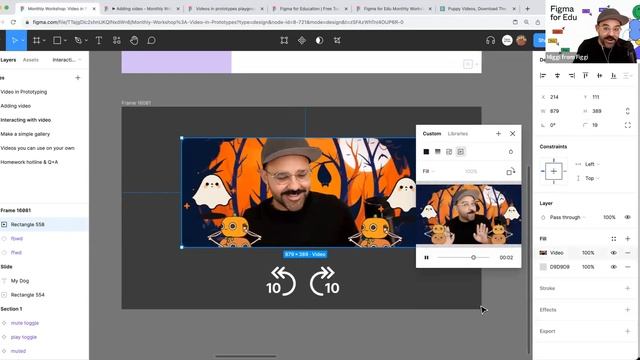
Task: Select the solid fill type
Action: (x=426, y=152)
